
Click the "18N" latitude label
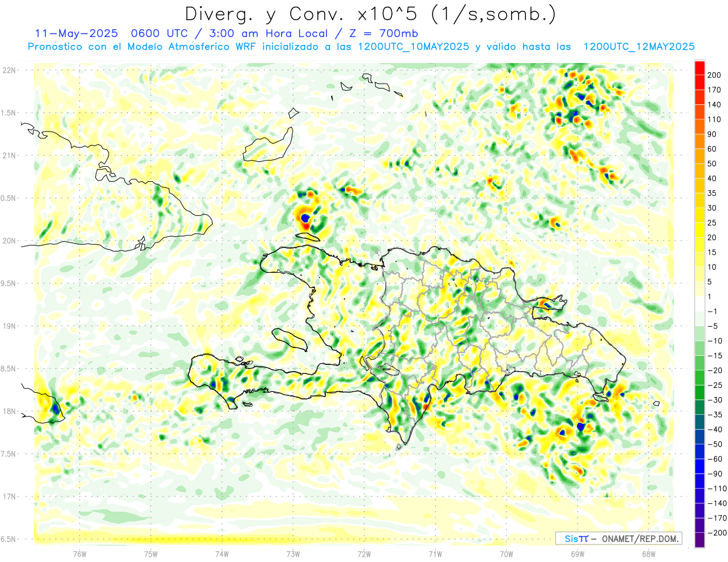pyautogui.click(x=9, y=411)
